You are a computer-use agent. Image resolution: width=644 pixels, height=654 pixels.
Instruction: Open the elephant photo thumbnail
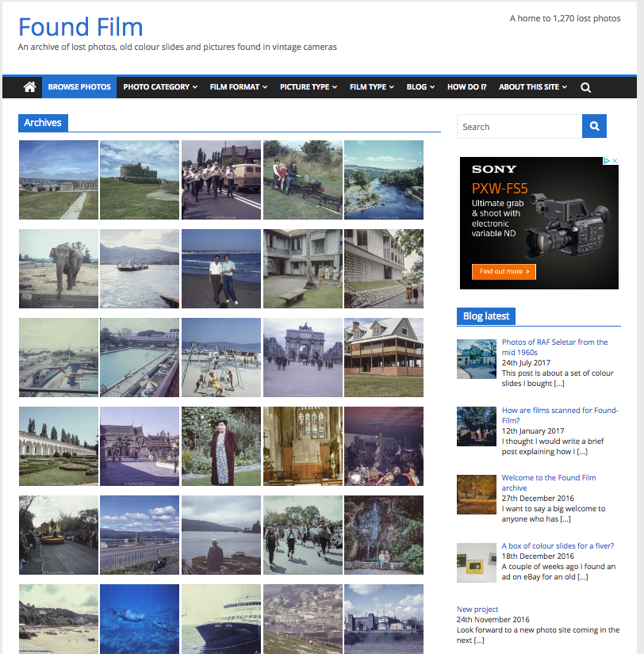pos(59,269)
